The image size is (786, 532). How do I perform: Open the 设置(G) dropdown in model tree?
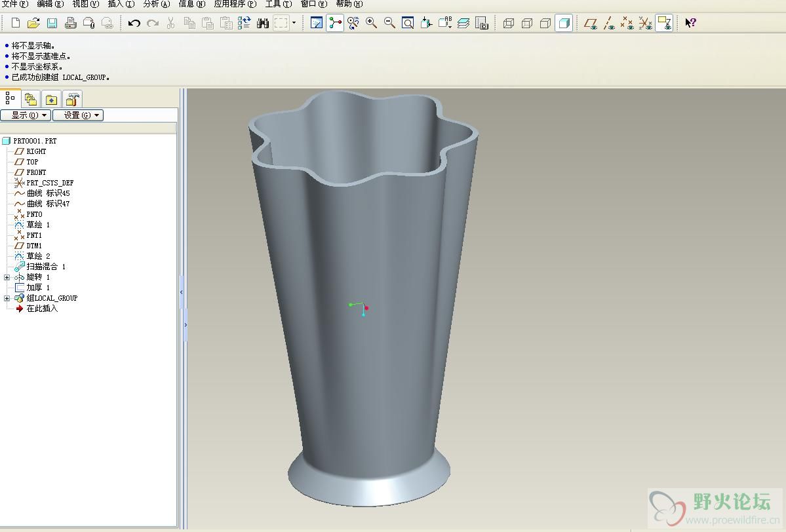(78, 115)
